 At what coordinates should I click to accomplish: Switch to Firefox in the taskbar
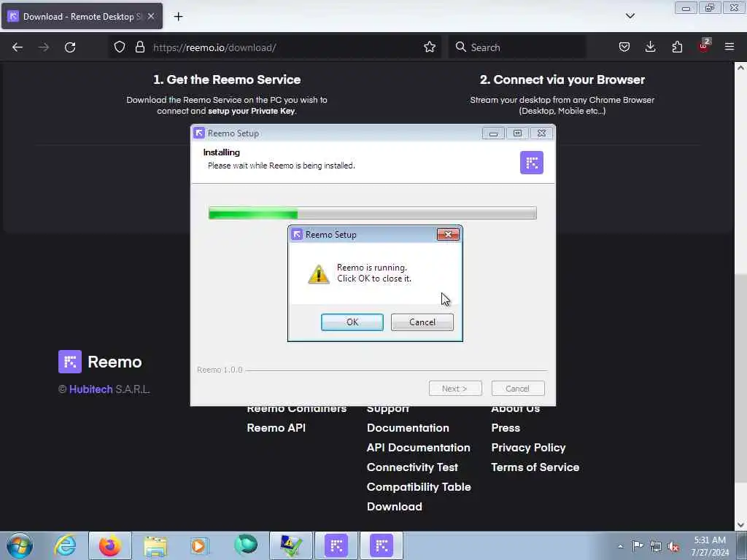point(110,545)
